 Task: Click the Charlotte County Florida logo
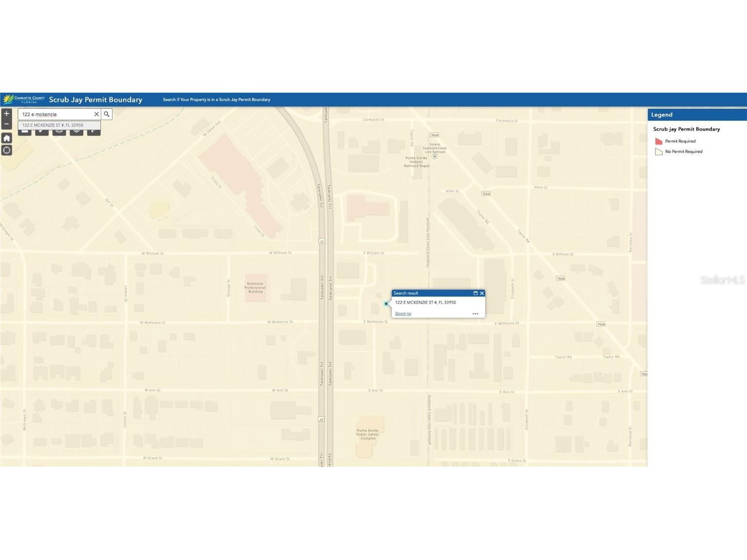click(x=23, y=99)
